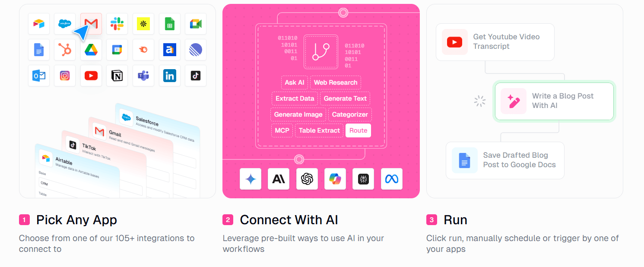Image resolution: width=644 pixels, height=267 pixels.
Task: Choose the Slack app icon
Action: (117, 24)
